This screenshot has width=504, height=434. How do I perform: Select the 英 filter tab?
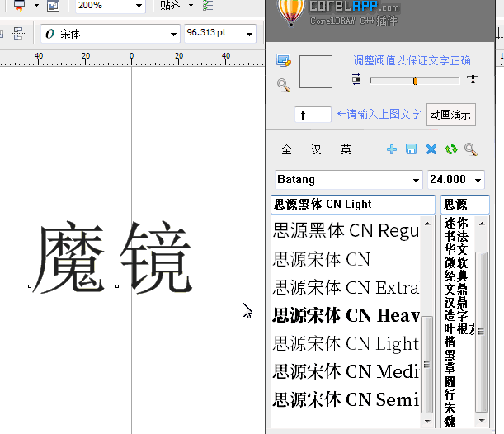[x=346, y=150]
